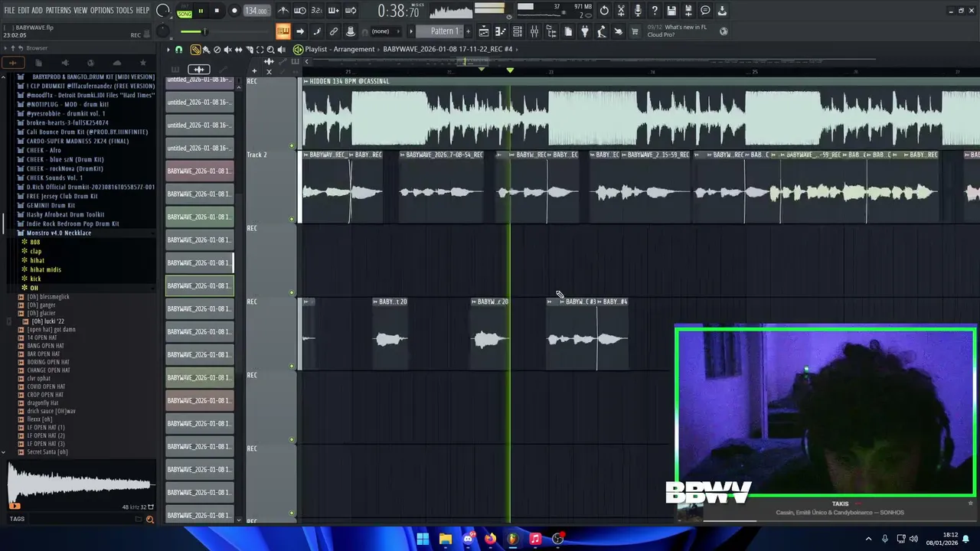Add new pattern with plus button

point(469,31)
